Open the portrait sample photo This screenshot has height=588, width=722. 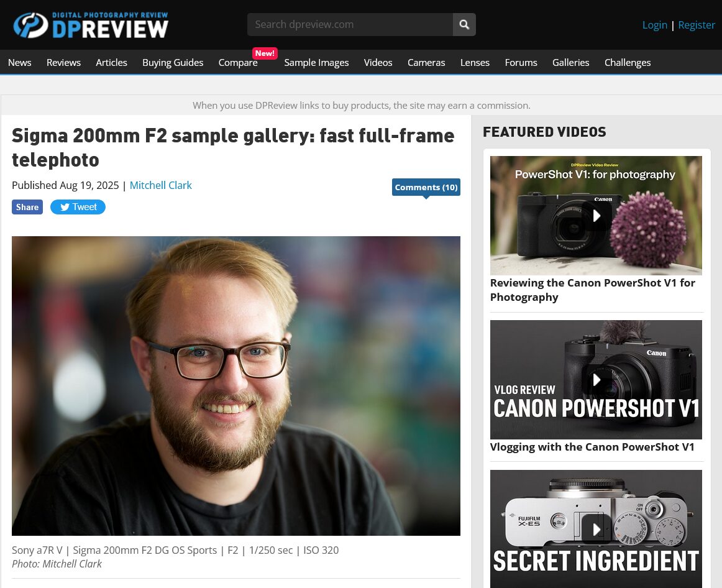pyautogui.click(x=235, y=386)
